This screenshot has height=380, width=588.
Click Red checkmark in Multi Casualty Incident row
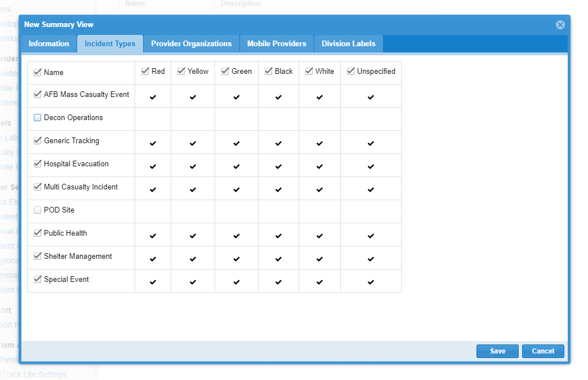153,189
